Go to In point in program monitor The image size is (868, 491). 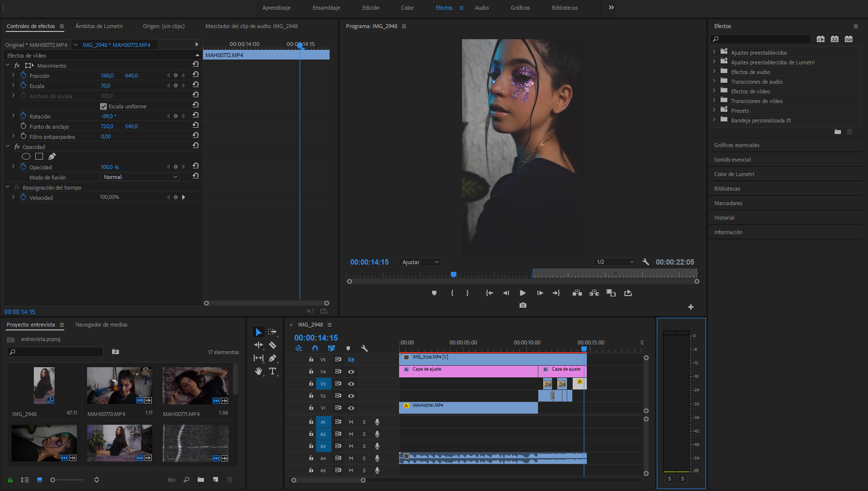pos(489,293)
